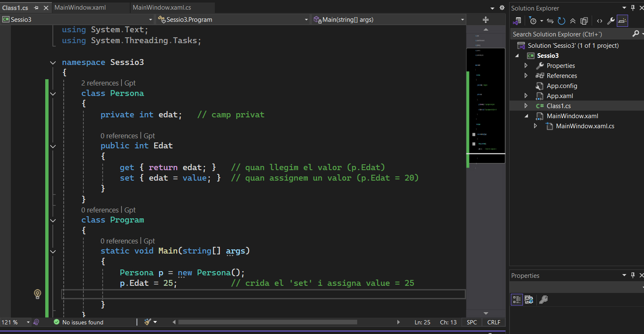644x334 pixels.
Task: Switch to the MainWindow.xaml.cs tab
Action: 162,8
